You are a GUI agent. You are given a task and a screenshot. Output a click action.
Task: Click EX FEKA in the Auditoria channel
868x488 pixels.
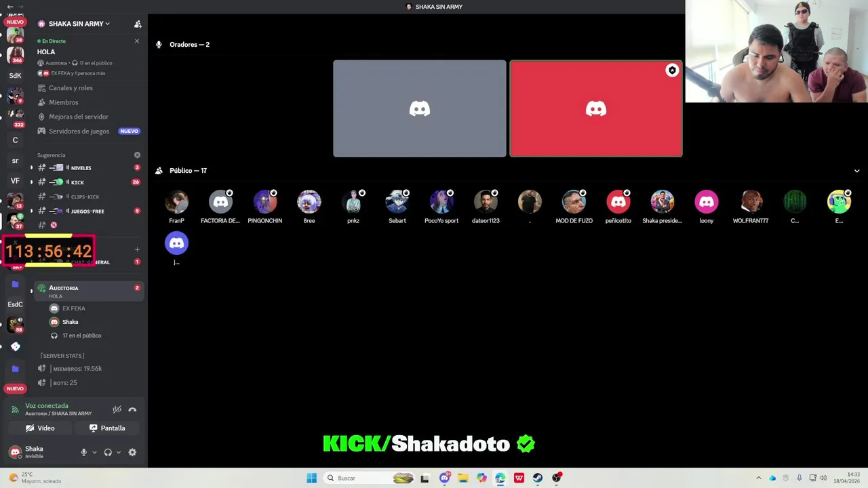tap(73, 308)
